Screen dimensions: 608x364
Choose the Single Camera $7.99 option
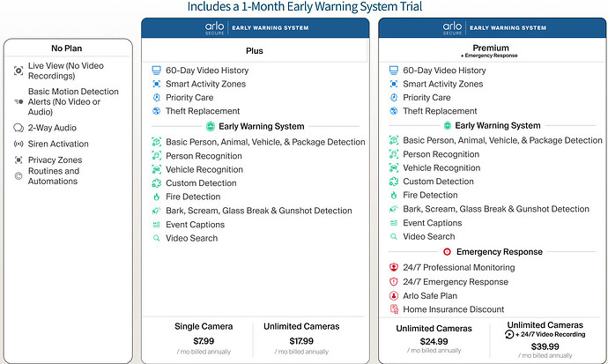click(204, 339)
